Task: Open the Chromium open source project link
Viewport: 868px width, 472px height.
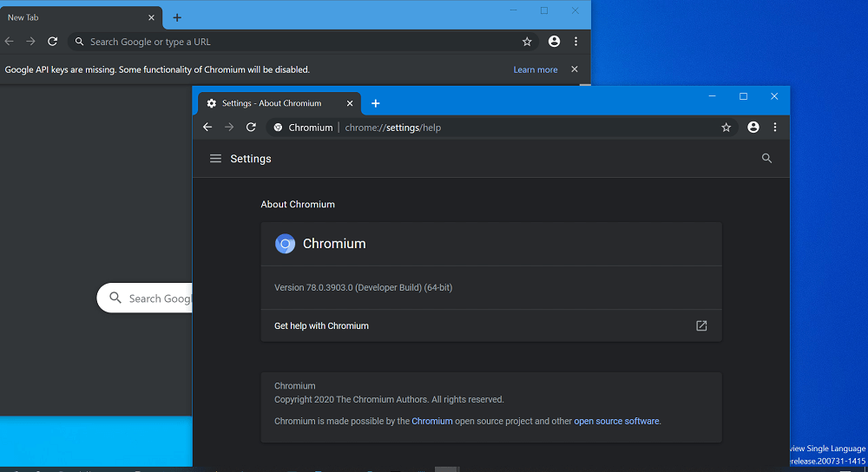Action: pos(431,421)
